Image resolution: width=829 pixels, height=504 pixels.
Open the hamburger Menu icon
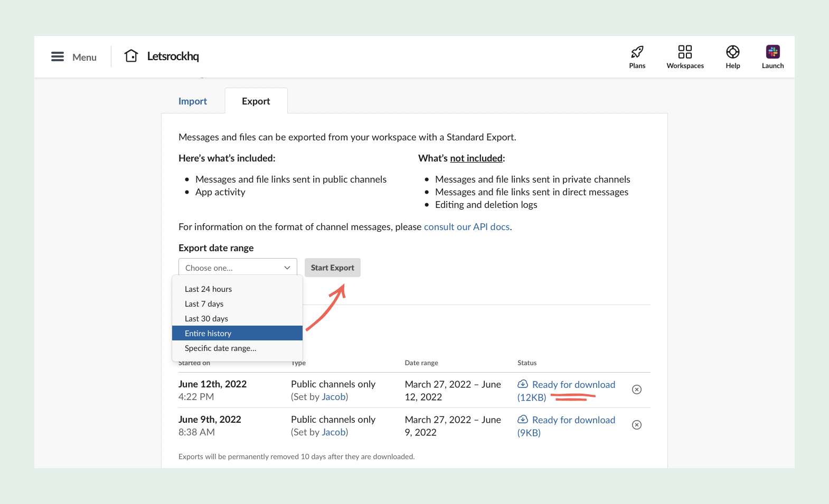(x=58, y=56)
